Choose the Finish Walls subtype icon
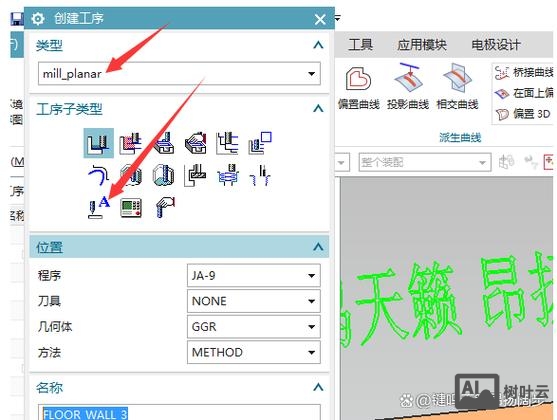The height and width of the screenshot is (420, 557). (x=131, y=175)
